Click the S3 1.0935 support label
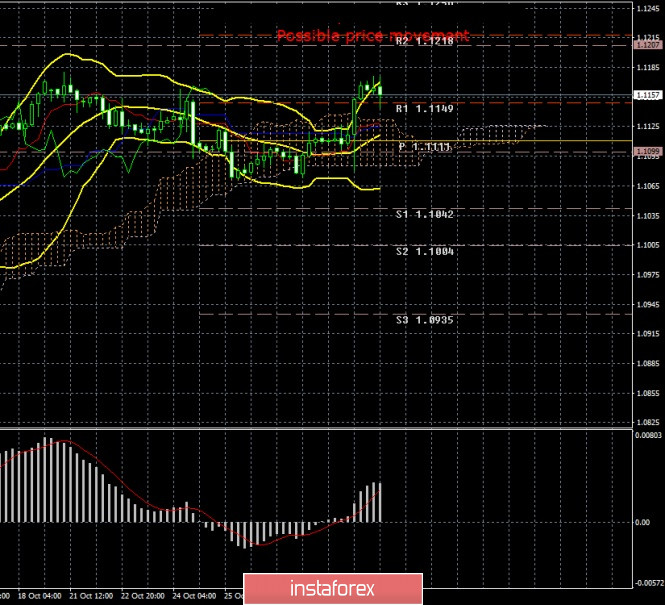 point(425,320)
